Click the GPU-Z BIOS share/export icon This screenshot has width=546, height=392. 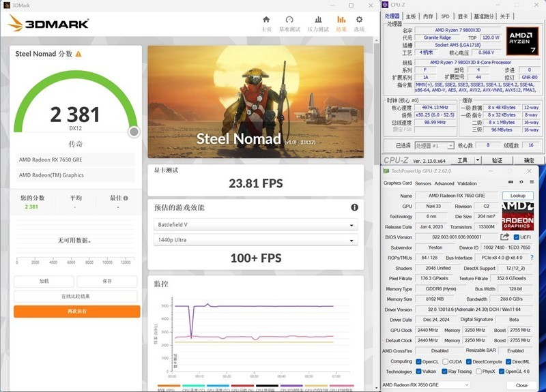pyautogui.click(x=504, y=237)
